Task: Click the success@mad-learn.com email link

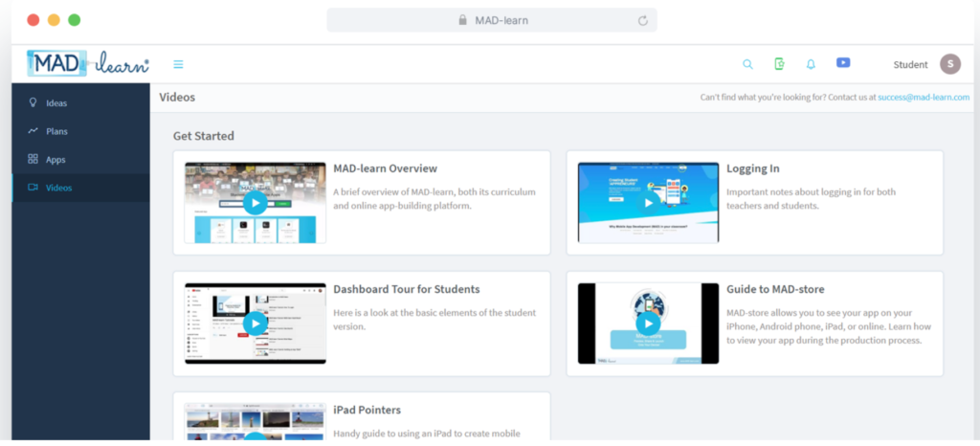Action: pyautogui.click(x=924, y=98)
